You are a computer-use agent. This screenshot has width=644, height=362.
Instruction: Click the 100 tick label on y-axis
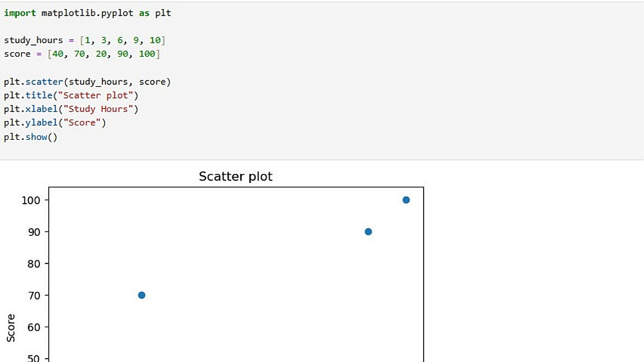click(x=31, y=200)
